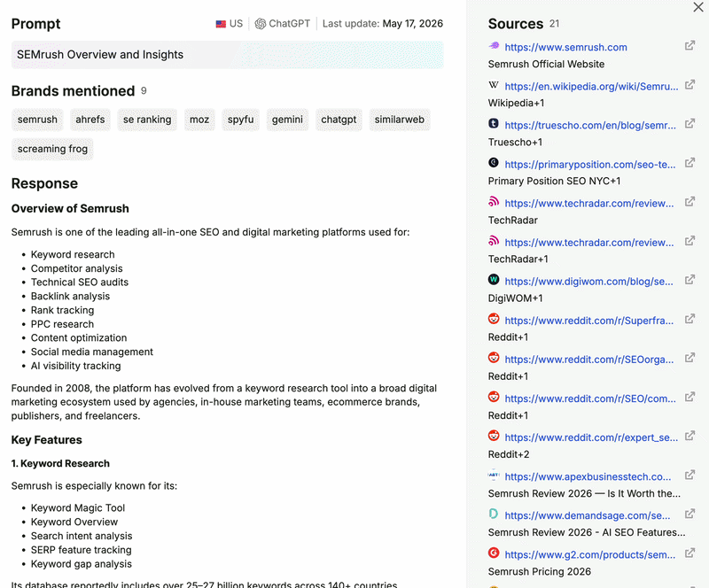Select the gemini brand tag
Screen dimensions: 709x588
point(287,120)
